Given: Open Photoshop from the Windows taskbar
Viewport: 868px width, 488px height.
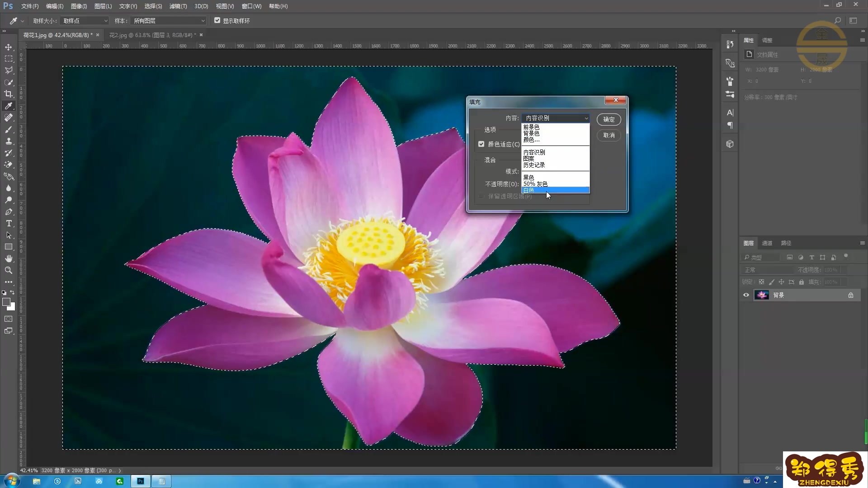Looking at the screenshot, I should click(141, 481).
